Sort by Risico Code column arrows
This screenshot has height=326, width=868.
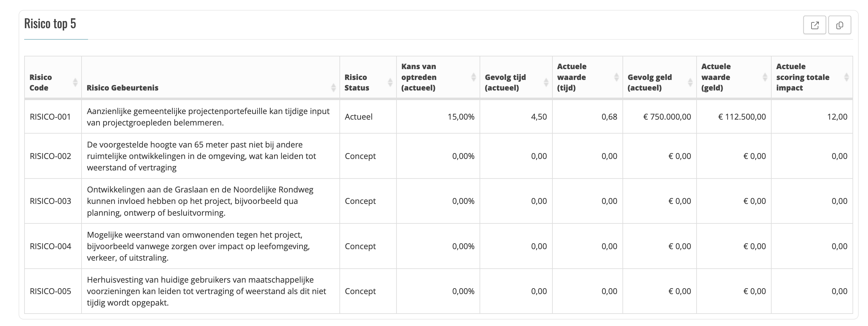pyautogui.click(x=75, y=82)
